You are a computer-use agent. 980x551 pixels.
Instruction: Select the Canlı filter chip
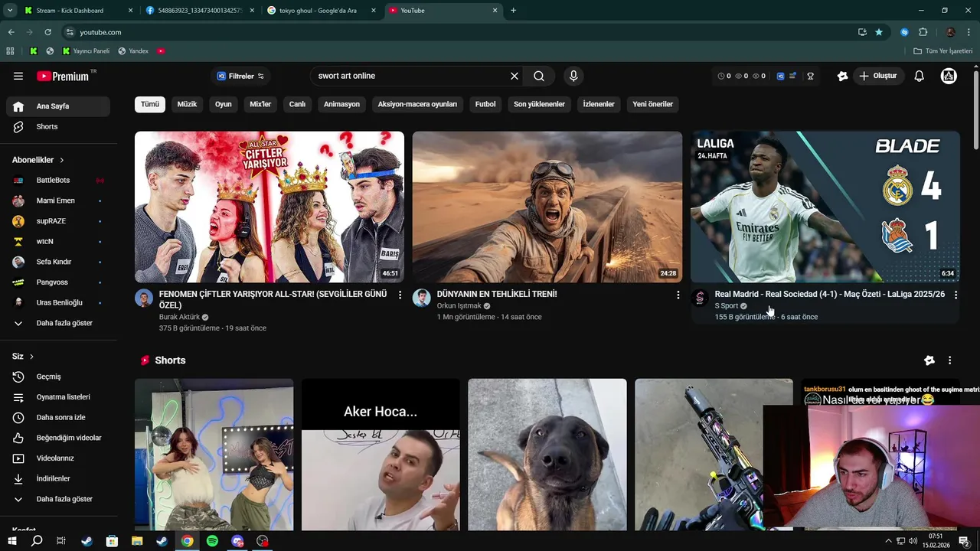pos(297,104)
